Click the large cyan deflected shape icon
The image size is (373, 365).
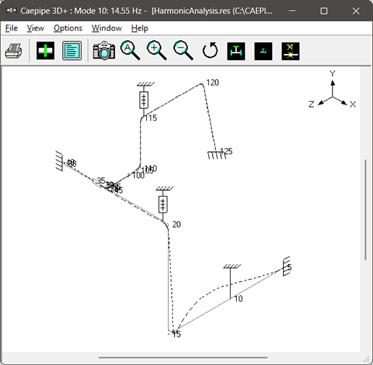point(236,51)
